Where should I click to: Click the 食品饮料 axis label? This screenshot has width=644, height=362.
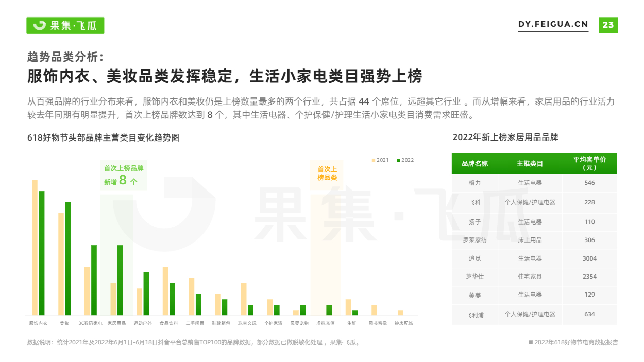click(168, 323)
